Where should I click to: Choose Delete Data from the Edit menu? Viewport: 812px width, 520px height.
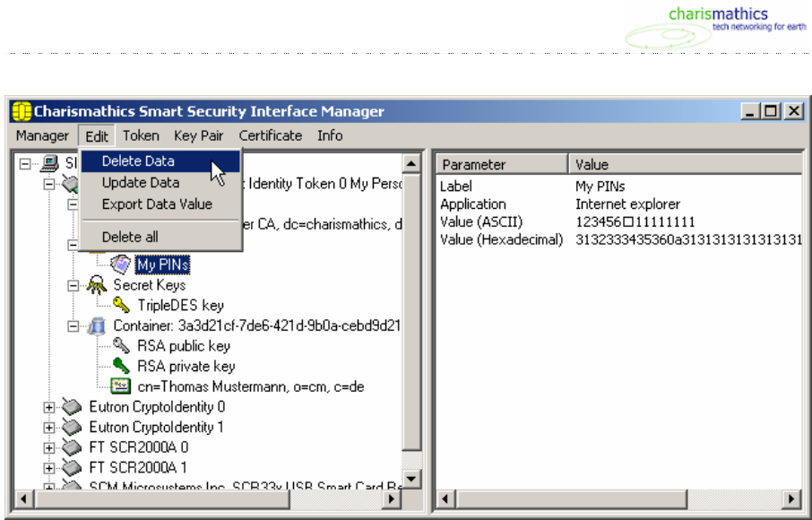[x=160, y=161]
